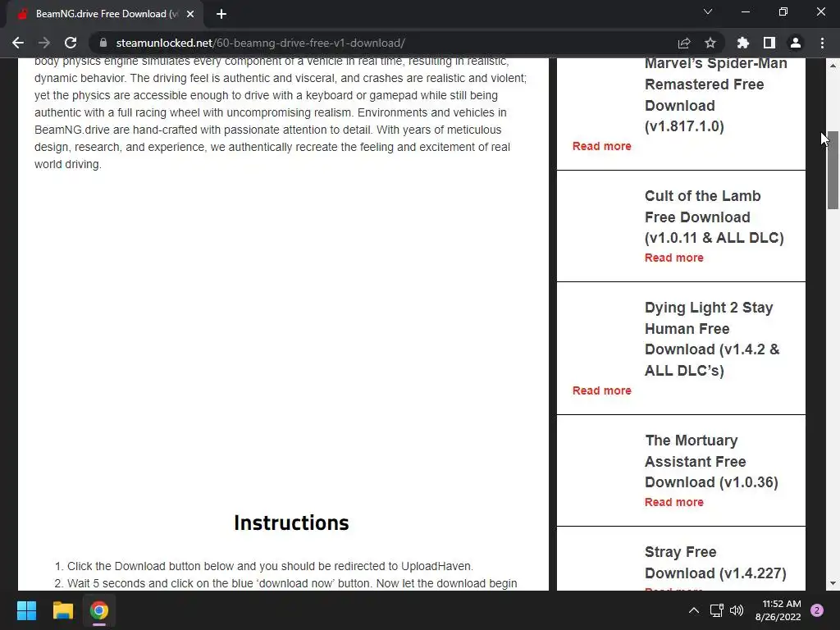The image size is (840, 630).
Task: Open Marvel's Spider-Man Remastered Free Download
Action: [715, 95]
